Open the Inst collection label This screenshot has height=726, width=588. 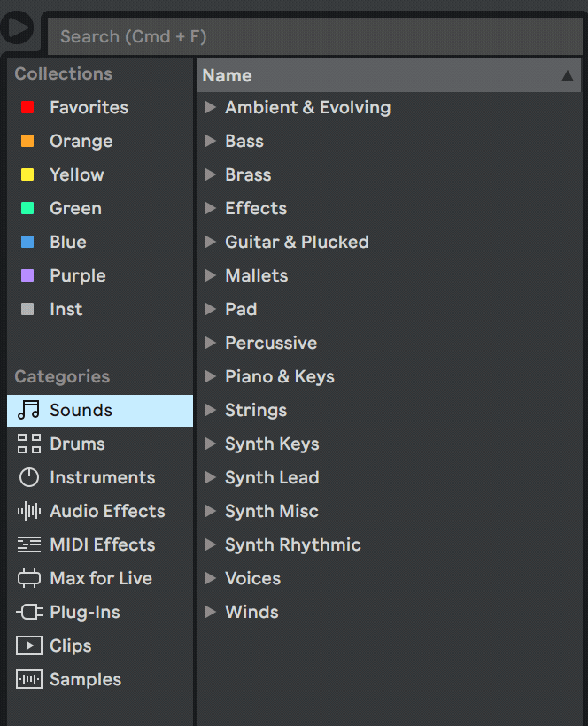(66, 309)
